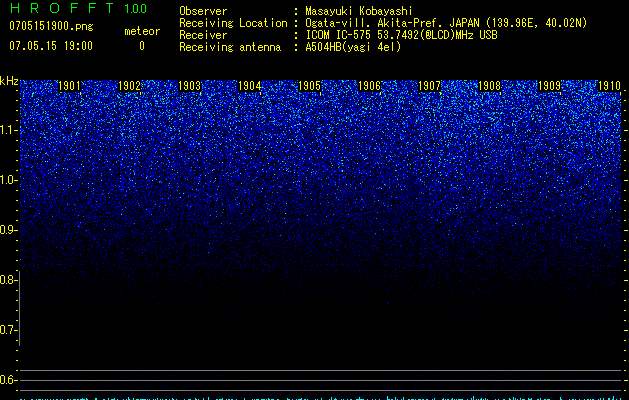Click the 0.6 kHz axis label
The image size is (629, 400).
click(x=8, y=380)
